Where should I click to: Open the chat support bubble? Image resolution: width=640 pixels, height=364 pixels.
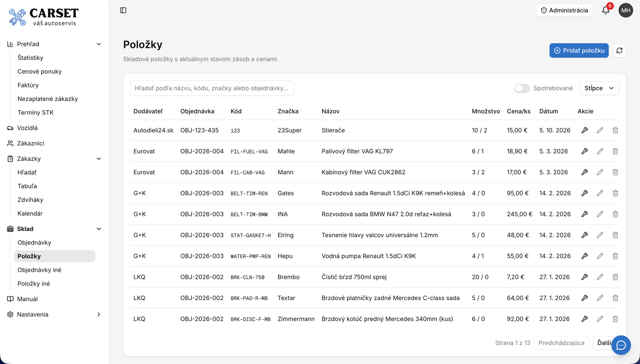click(x=621, y=345)
